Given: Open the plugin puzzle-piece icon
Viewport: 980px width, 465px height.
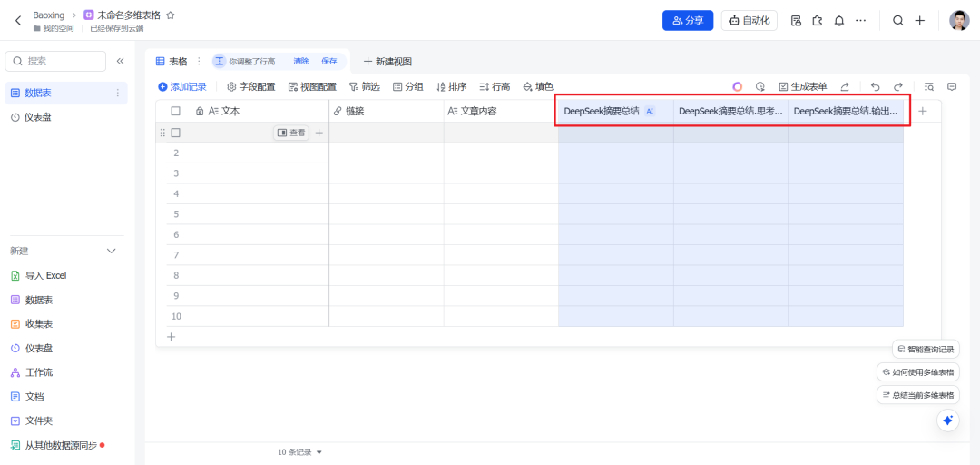Looking at the screenshot, I should pyautogui.click(x=818, y=21).
